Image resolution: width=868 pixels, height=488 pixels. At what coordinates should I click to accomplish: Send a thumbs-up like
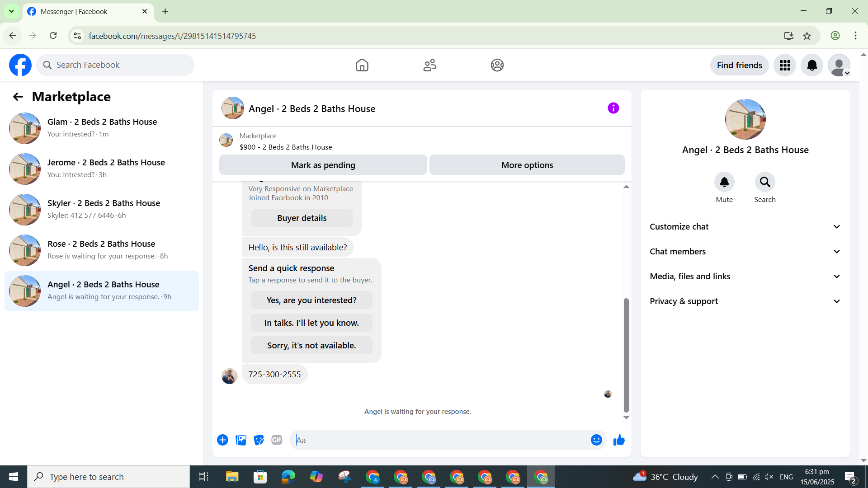point(619,440)
